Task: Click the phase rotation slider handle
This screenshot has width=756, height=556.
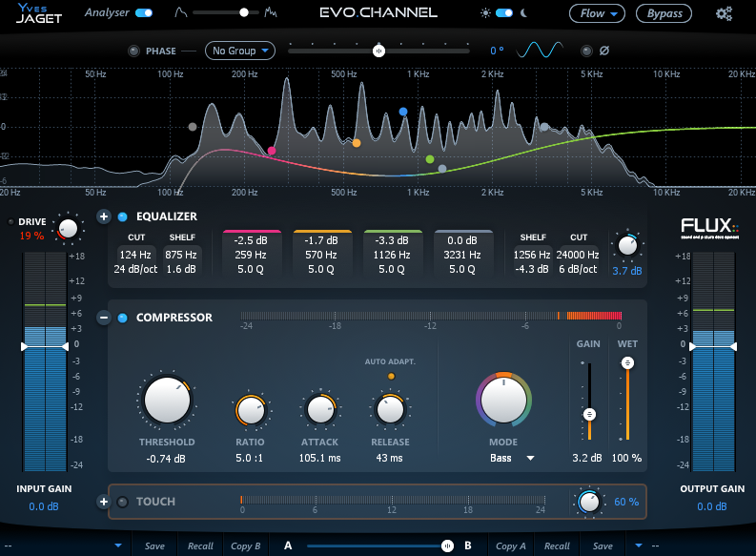Action: click(379, 51)
